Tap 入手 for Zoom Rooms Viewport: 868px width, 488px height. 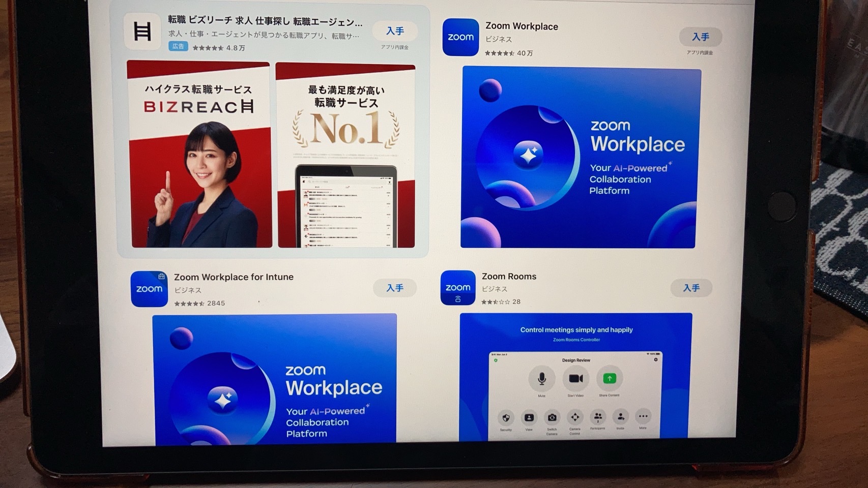pos(691,288)
